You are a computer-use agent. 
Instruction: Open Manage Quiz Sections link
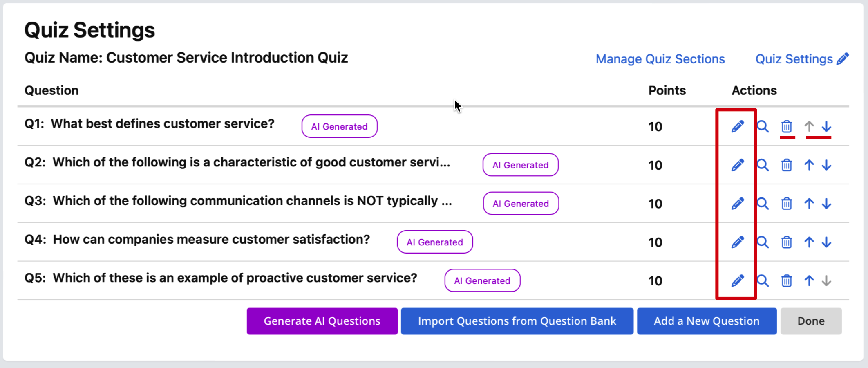pyautogui.click(x=660, y=59)
